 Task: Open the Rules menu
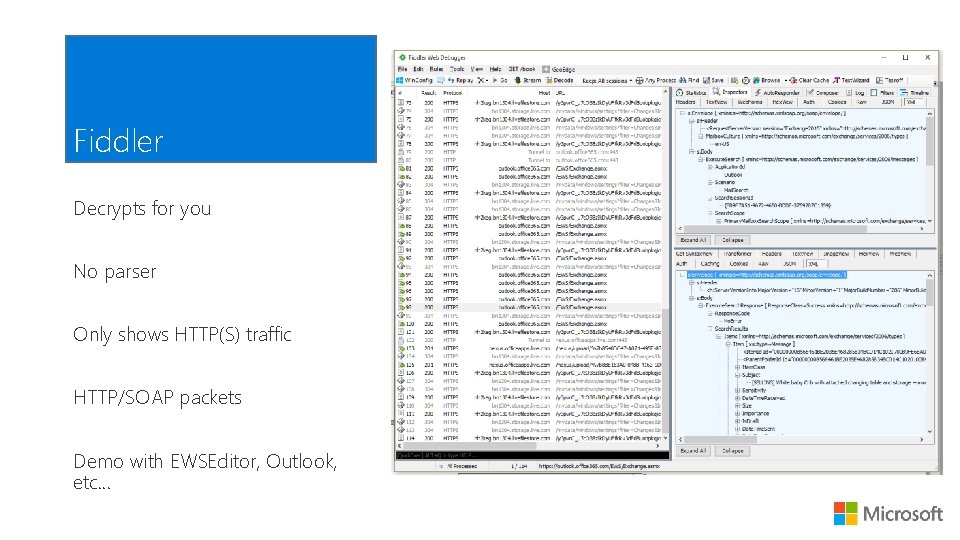437,69
